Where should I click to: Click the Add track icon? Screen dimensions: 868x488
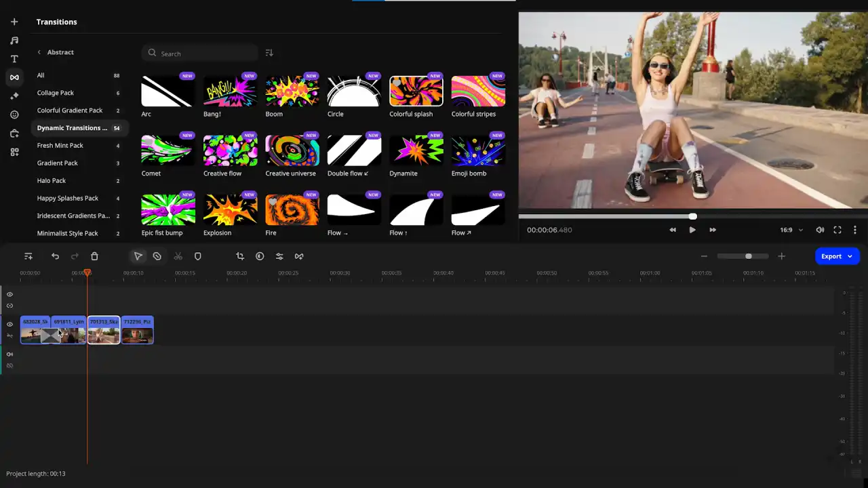[28, 256]
